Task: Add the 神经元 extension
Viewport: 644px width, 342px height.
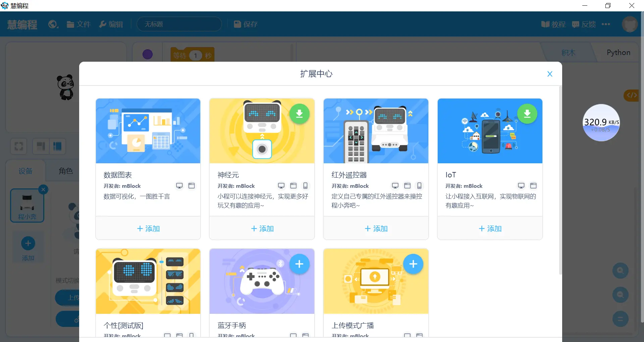Action: [x=262, y=228]
